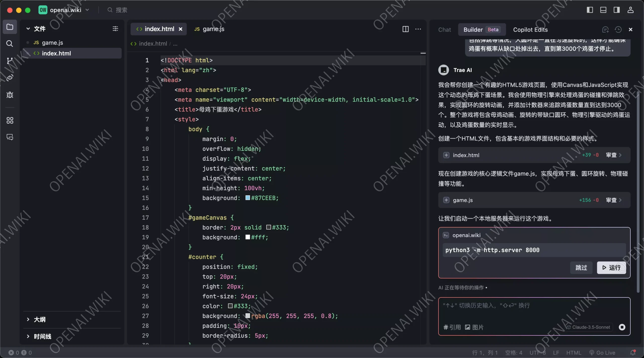Click the #fff background color swatch
Viewport: 644px width, 358px height.
tap(248, 237)
